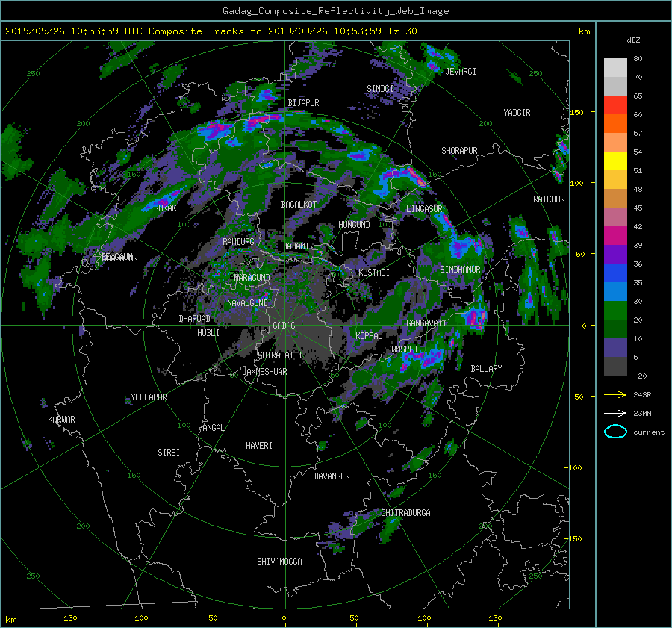
Task: Pick the magenta swatch in dBZ legend
Action: point(615,236)
